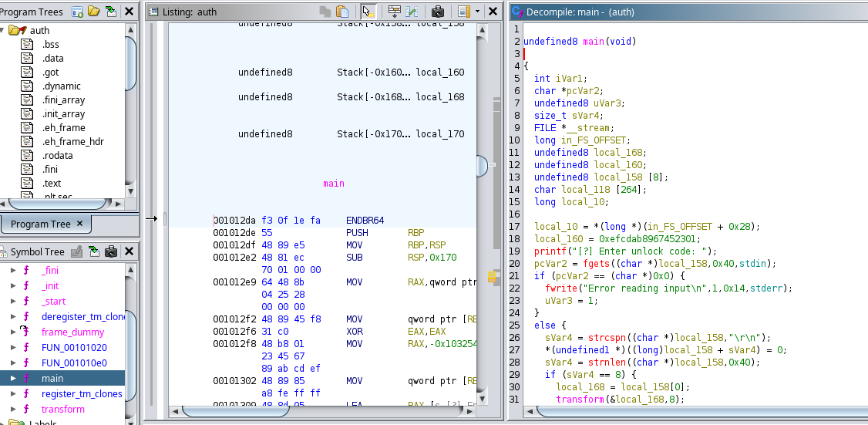
Task: Click the edit listing fields icon
Action: coord(394,11)
